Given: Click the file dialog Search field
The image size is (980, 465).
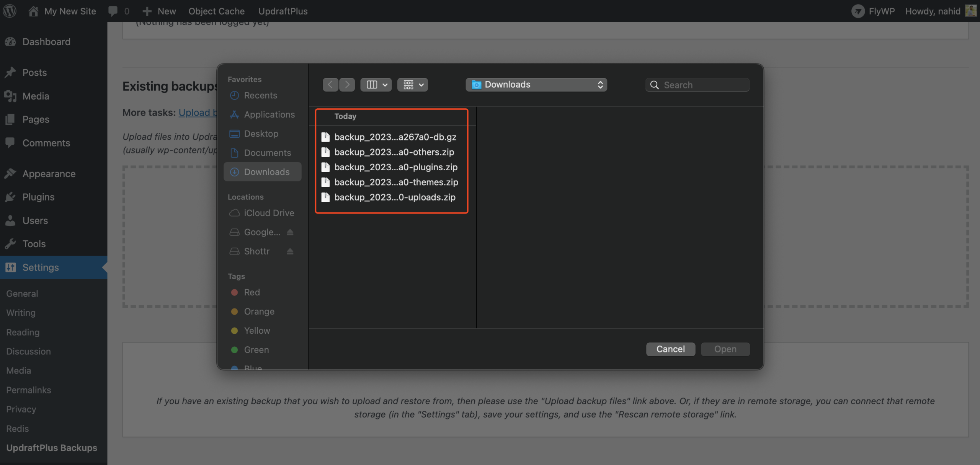Looking at the screenshot, I should [697, 85].
